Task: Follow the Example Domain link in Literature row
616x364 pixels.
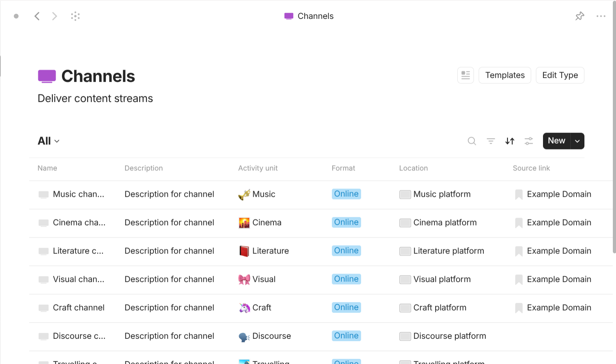Action: (x=559, y=251)
